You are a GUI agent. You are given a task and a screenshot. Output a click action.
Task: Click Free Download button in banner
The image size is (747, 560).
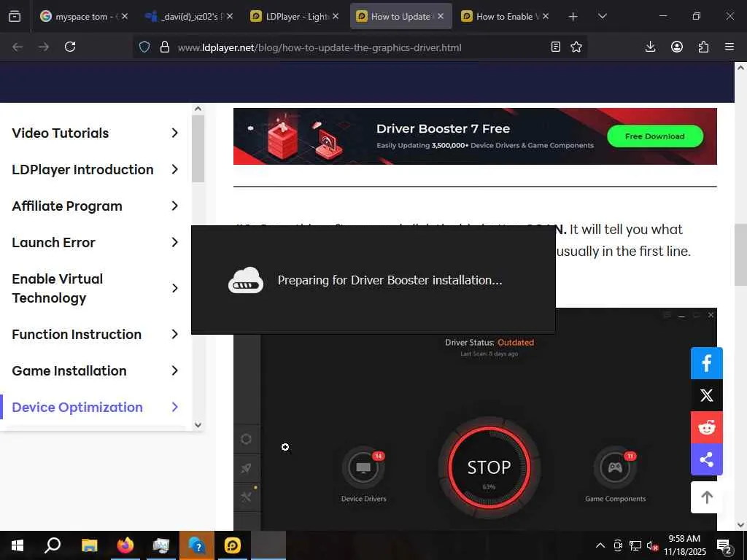[654, 136]
